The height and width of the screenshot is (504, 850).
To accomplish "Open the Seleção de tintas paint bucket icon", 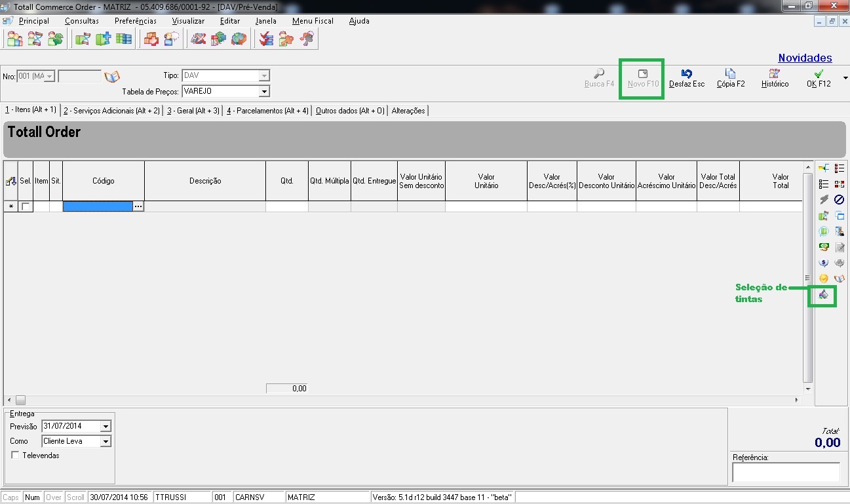I will point(824,296).
